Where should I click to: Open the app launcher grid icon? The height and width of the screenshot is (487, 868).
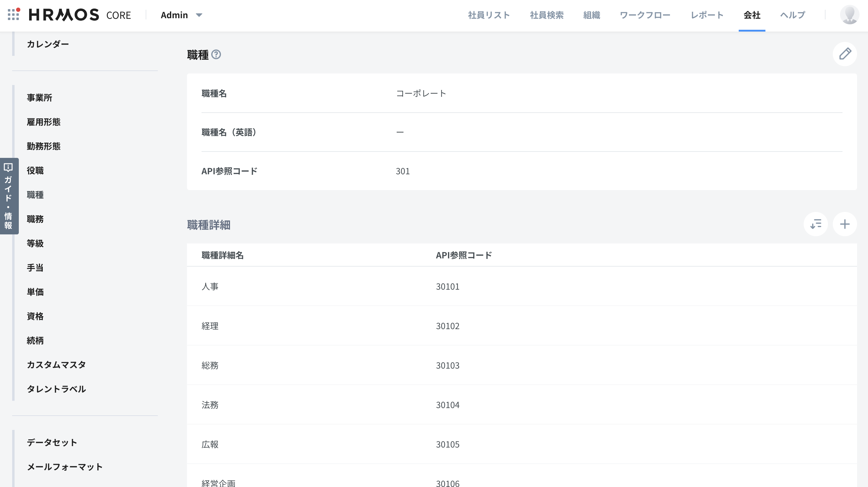[x=13, y=15]
